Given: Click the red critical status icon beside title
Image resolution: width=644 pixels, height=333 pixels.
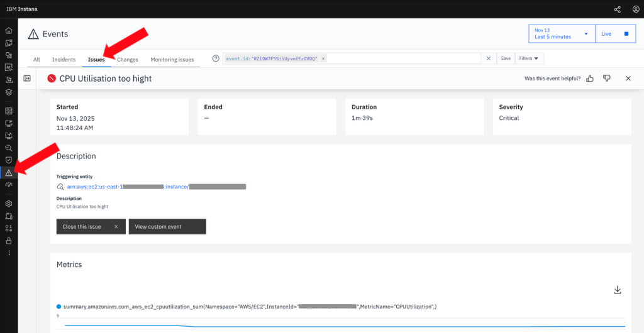Looking at the screenshot, I should tap(52, 79).
